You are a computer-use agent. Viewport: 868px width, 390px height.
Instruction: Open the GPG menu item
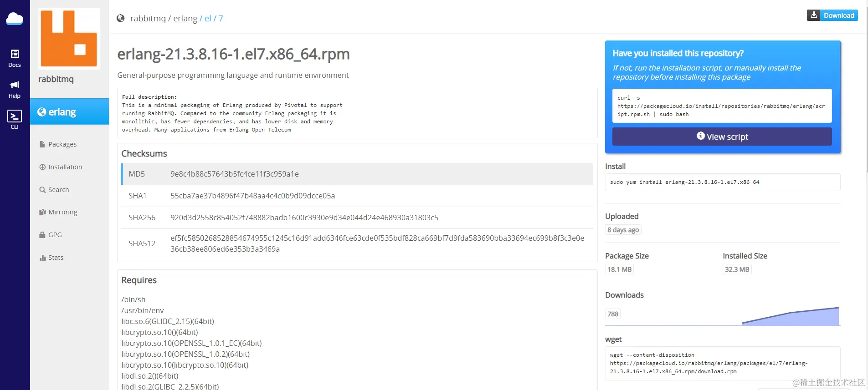pos(51,235)
